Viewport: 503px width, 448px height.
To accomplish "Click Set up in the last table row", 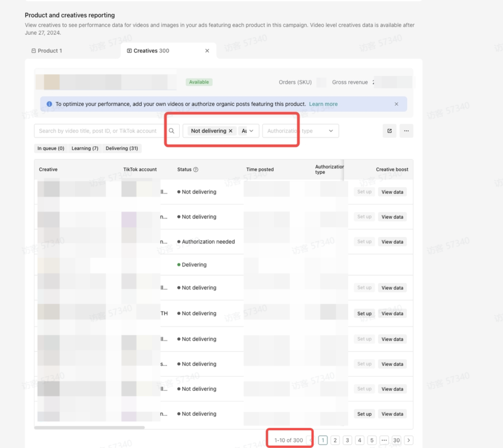I will [364, 414].
